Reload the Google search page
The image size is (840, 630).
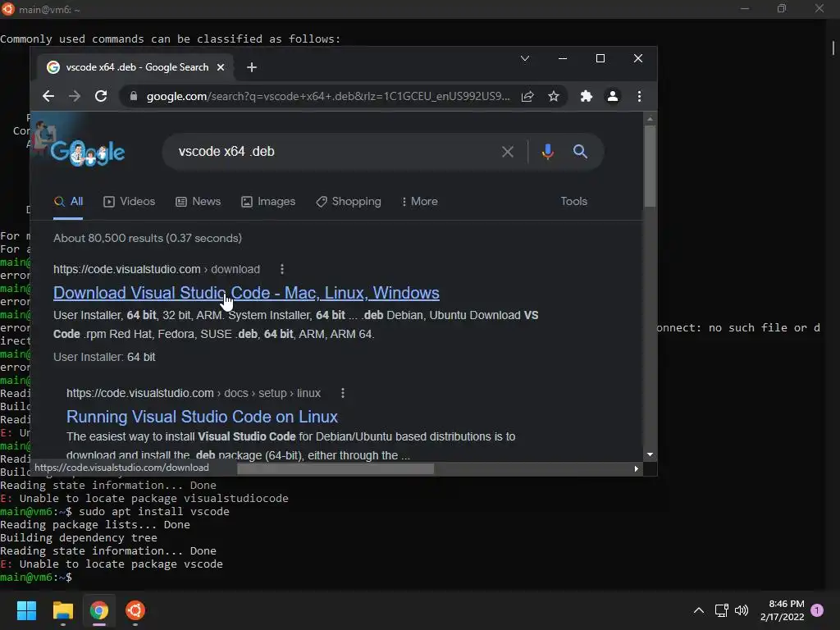[101, 97]
